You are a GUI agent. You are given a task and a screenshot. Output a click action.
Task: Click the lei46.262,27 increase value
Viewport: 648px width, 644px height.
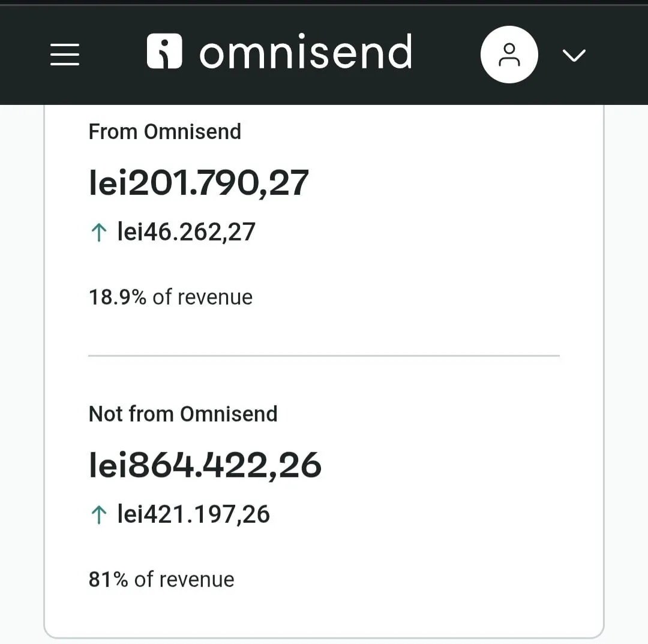187,232
